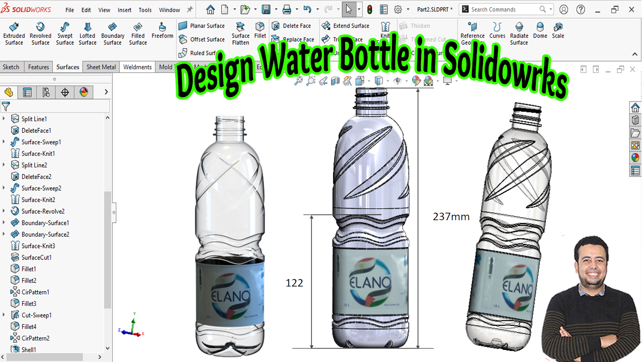Expand the Split Line1 feature
This screenshot has height=362, width=644.
(x=4, y=119)
